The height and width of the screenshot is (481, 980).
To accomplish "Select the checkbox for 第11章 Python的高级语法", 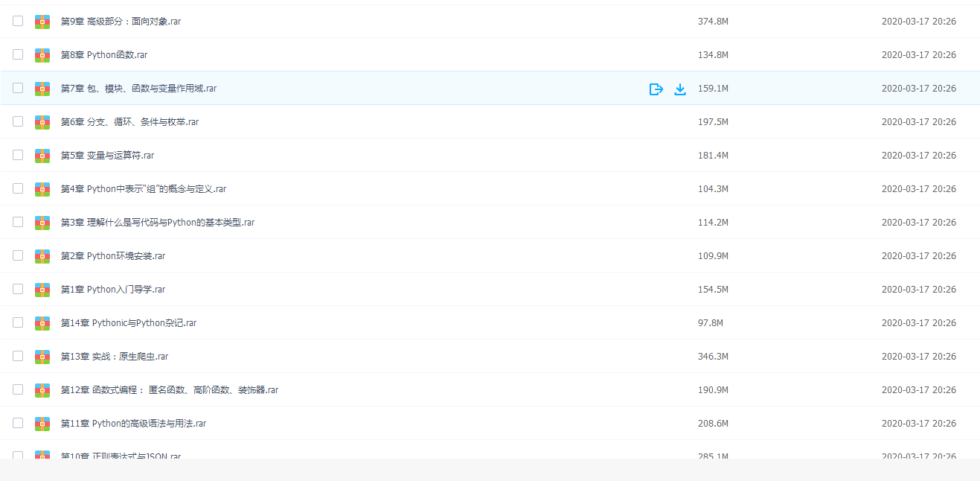I will pos(18,423).
